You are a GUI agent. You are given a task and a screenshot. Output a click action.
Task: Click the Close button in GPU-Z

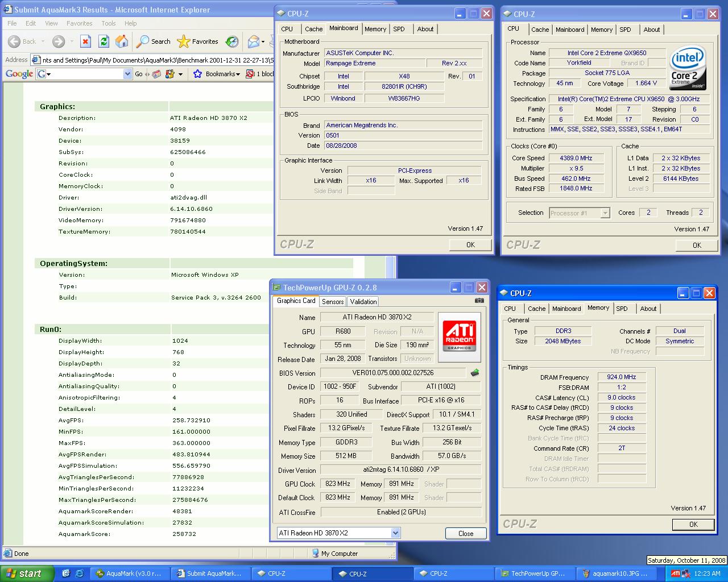[466, 533]
